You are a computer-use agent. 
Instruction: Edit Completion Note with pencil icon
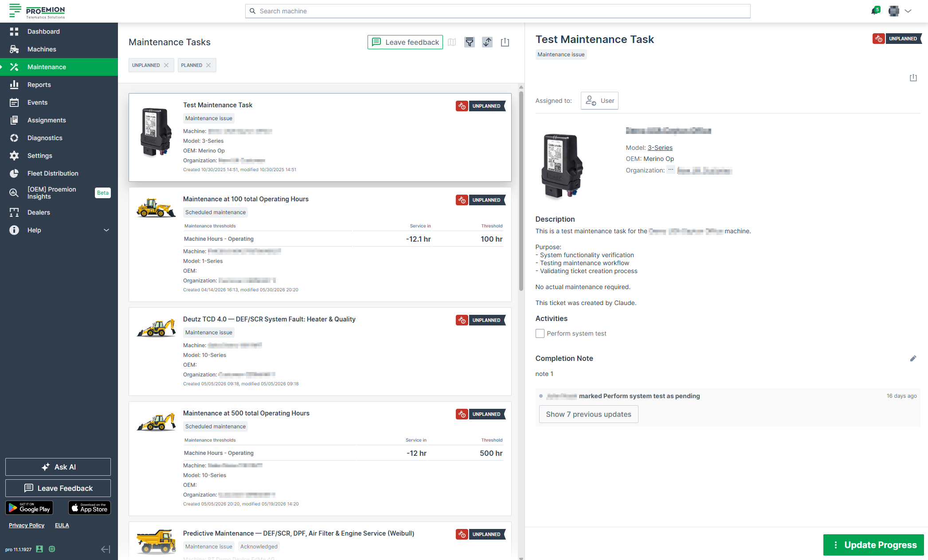coord(913,358)
